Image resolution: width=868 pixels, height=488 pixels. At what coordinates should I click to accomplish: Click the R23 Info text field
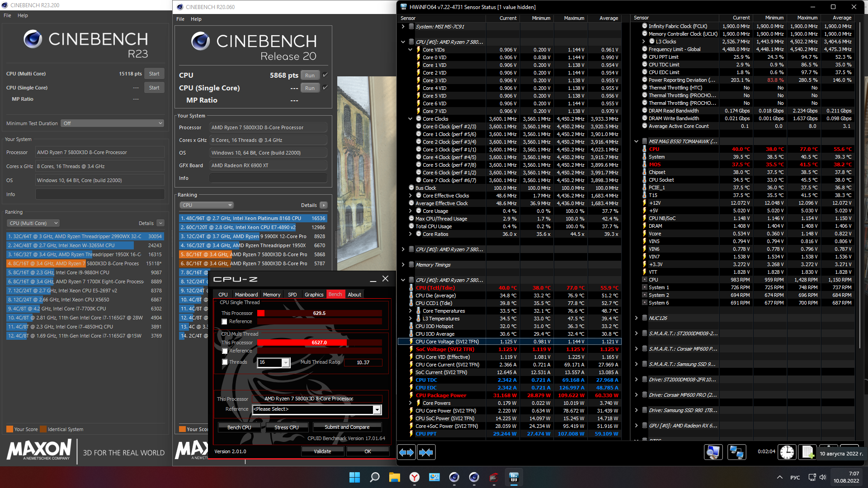coord(100,194)
